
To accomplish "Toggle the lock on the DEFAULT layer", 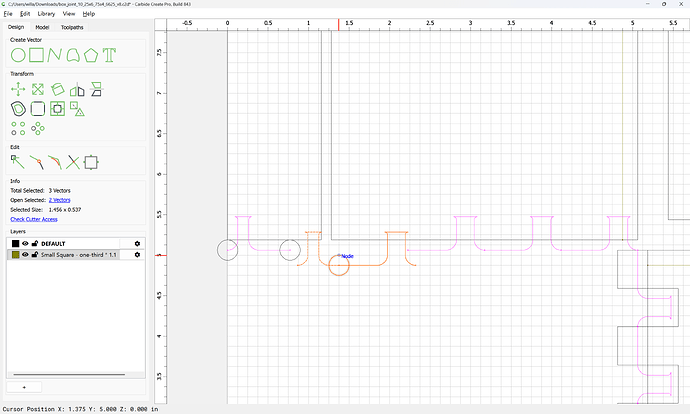I will pyautogui.click(x=35, y=243).
